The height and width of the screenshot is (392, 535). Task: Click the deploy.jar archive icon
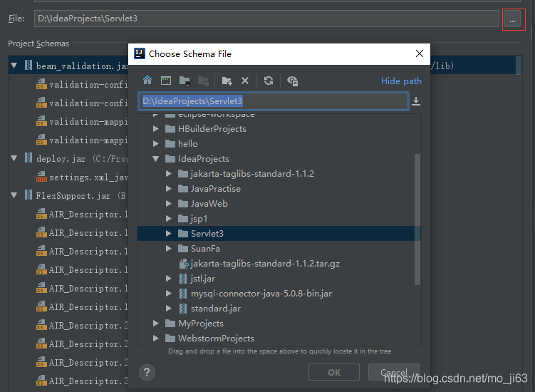tap(28, 158)
